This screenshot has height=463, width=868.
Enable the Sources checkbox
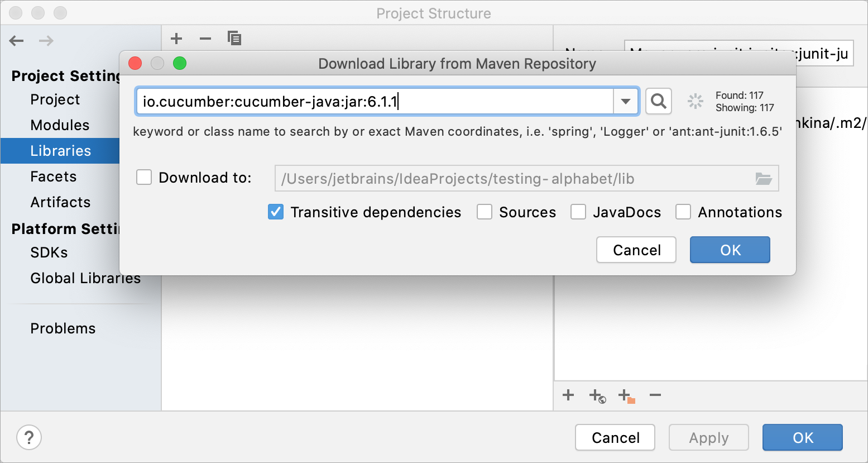coord(484,212)
